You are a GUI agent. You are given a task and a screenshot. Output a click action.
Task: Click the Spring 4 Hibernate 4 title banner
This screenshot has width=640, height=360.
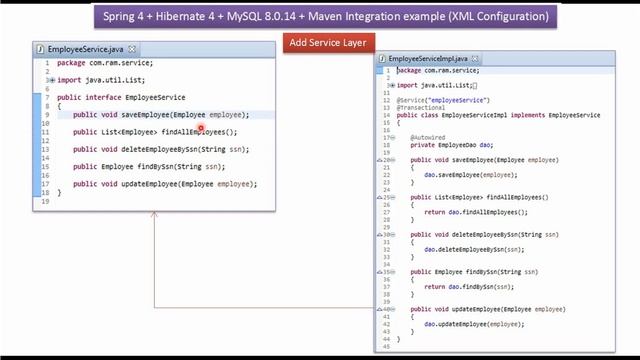325,16
